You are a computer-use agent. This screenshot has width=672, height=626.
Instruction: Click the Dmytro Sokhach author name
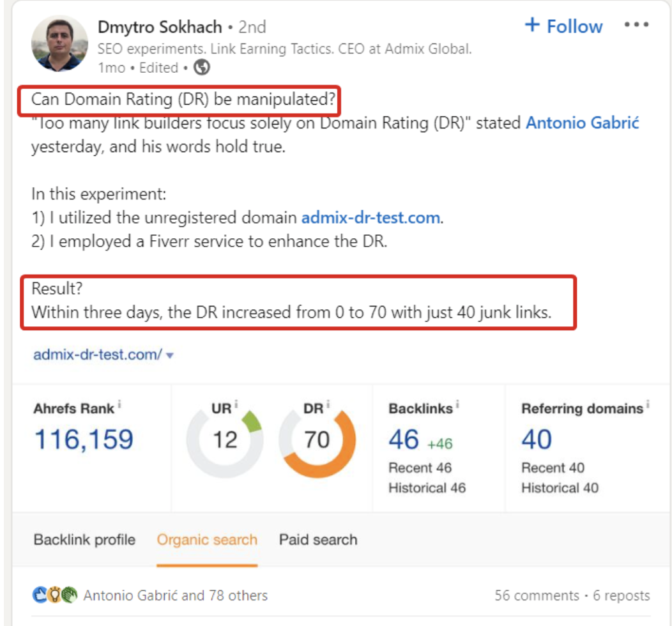(x=160, y=27)
